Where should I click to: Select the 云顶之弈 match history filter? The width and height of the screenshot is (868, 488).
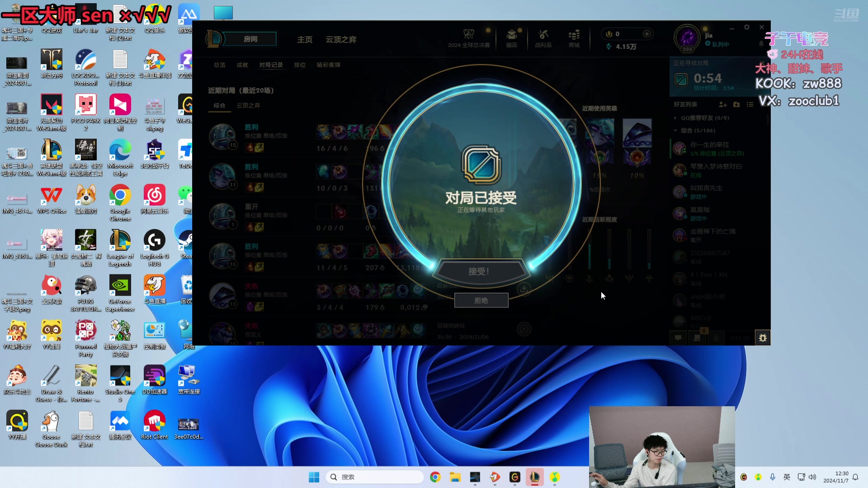[x=248, y=105]
